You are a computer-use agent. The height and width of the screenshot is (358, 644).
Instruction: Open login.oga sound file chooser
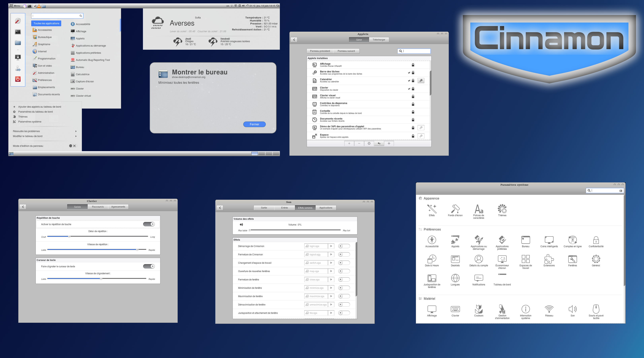pyautogui.click(x=316, y=246)
